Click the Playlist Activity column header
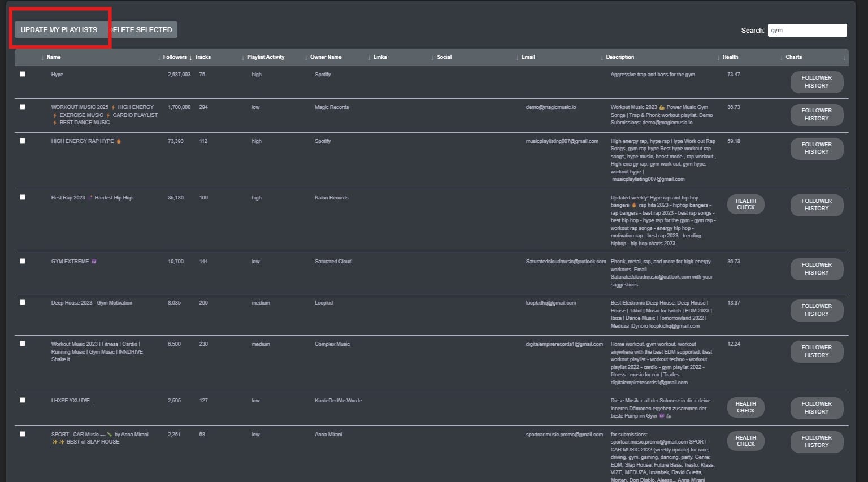The height and width of the screenshot is (482, 868). [266, 57]
